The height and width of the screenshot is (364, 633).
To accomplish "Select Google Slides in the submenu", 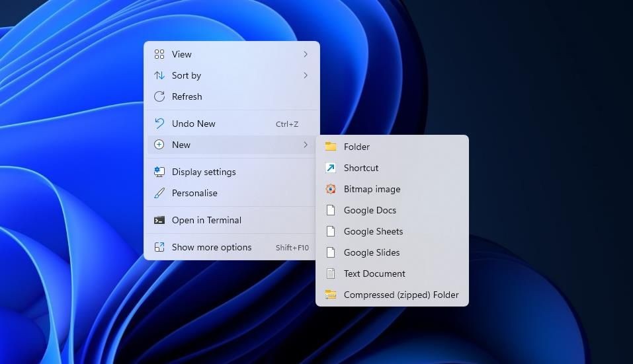I will point(392,252).
